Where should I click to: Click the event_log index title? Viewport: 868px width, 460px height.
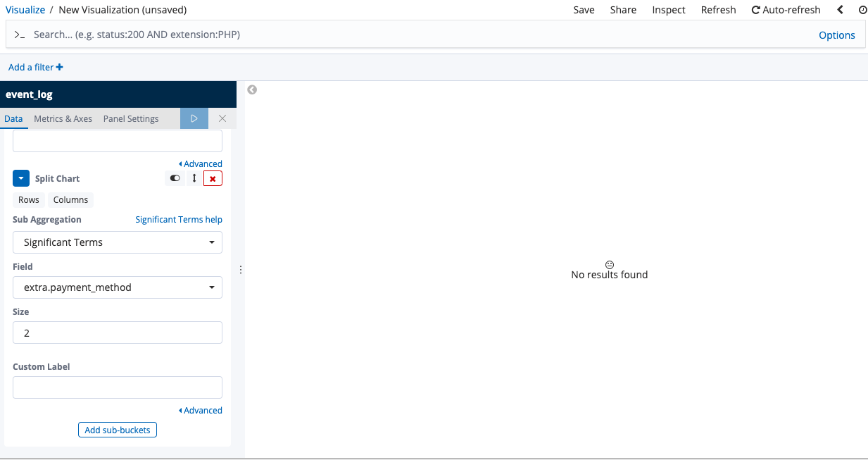pos(29,94)
